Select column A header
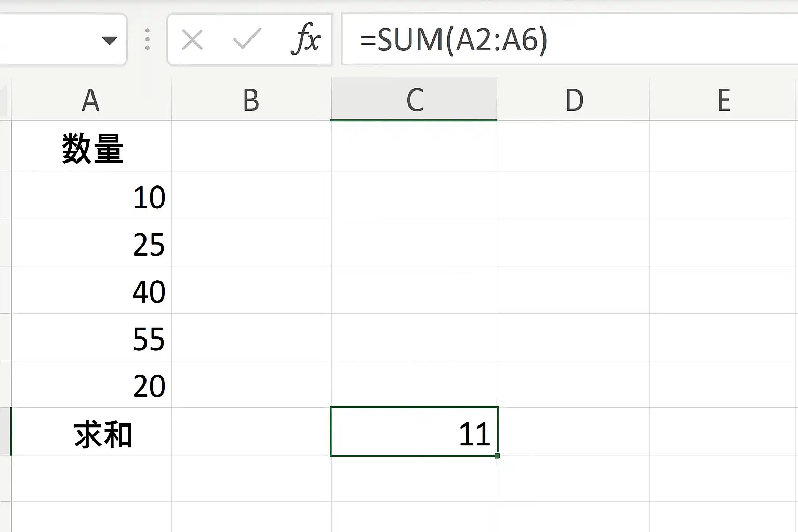The width and height of the screenshot is (798, 532). [91, 100]
